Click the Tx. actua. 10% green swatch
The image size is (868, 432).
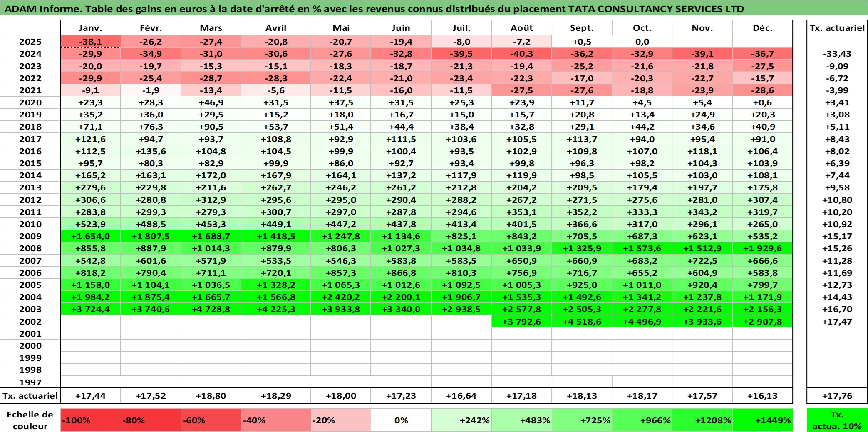click(837, 420)
